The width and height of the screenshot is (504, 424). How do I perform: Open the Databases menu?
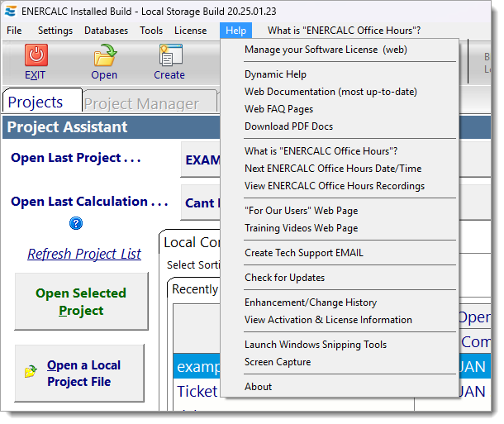pos(106,31)
